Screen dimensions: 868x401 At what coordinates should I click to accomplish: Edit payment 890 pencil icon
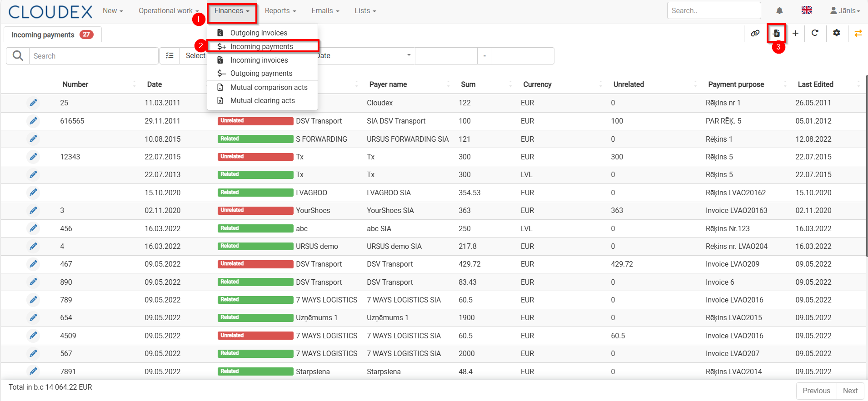[33, 282]
